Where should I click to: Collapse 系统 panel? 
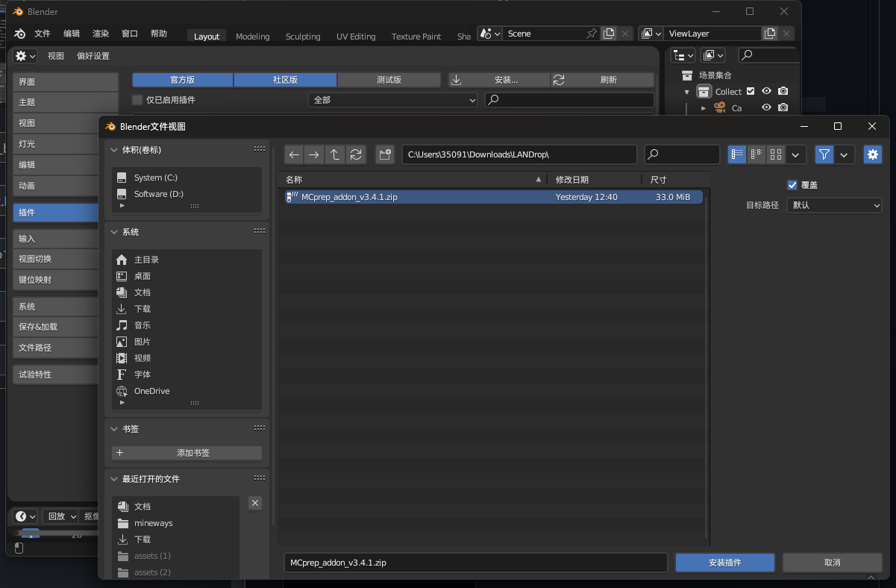point(114,232)
